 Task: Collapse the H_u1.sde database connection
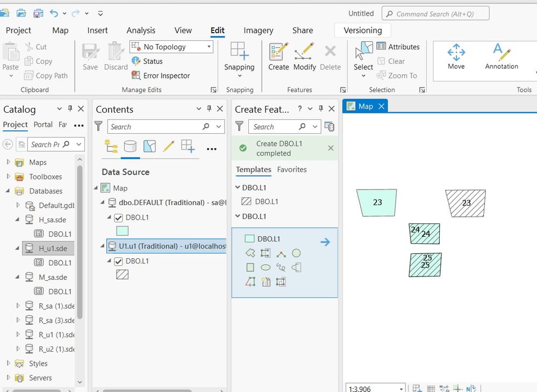pos(17,248)
